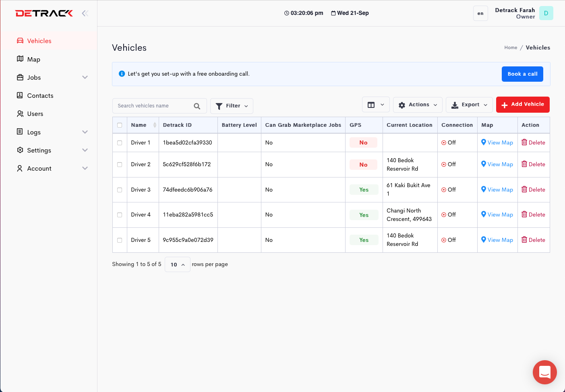Click the user avatar D icon
Screen dimensions: 565x392
[546, 13]
